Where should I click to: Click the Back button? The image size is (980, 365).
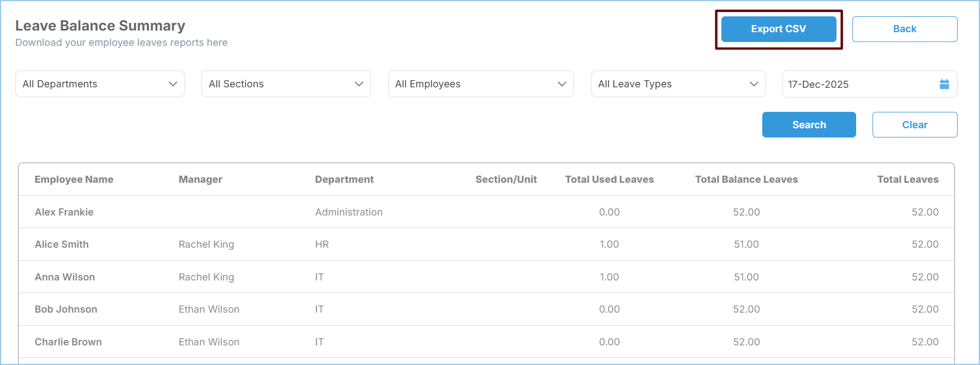904,29
